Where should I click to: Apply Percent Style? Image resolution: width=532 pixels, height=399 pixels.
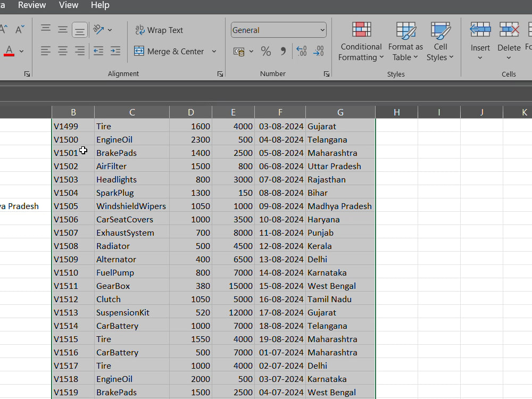click(x=265, y=52)
